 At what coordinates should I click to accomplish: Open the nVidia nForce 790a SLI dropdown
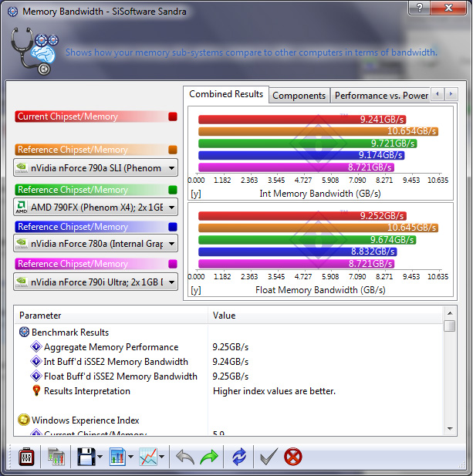click(96, 168)
